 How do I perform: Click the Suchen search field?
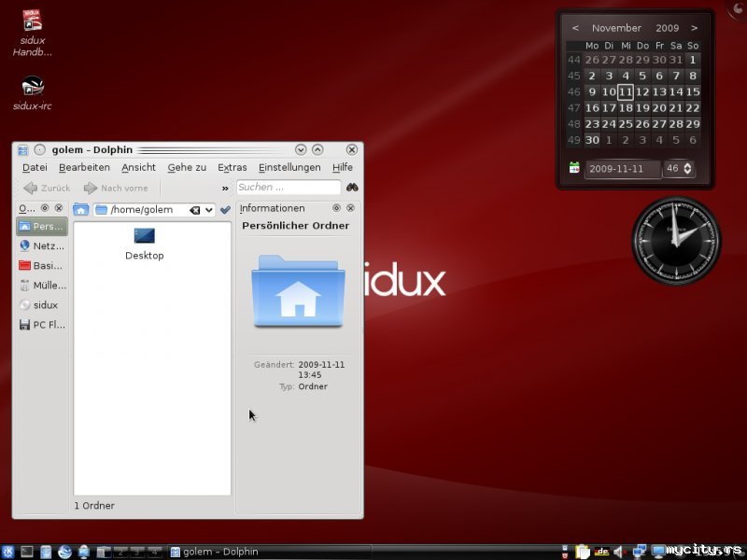pos(288,188)
